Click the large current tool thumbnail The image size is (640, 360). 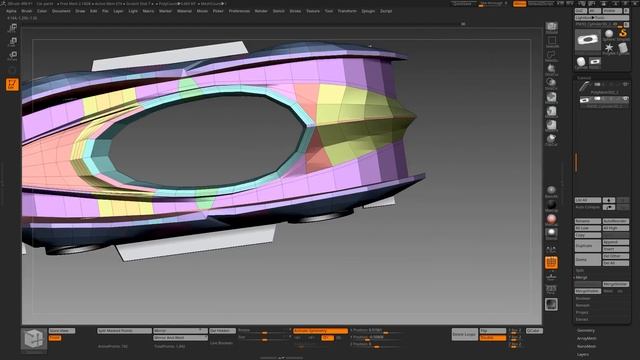(587, 40)
